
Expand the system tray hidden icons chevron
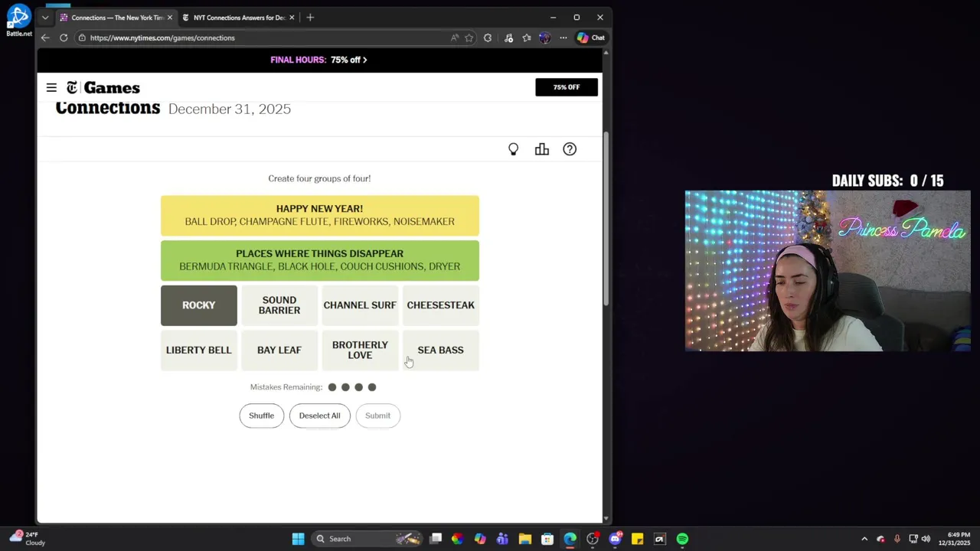[x=864, y=539]
